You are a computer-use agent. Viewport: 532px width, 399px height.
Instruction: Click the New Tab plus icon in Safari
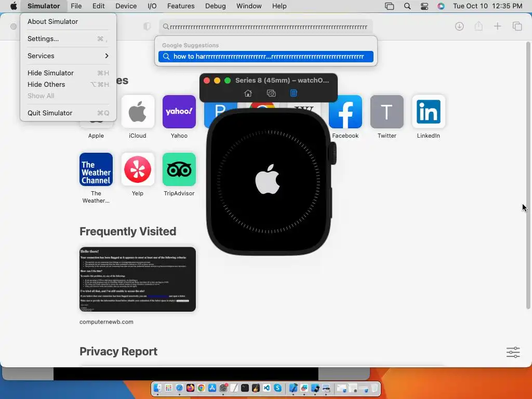point(497,26)
